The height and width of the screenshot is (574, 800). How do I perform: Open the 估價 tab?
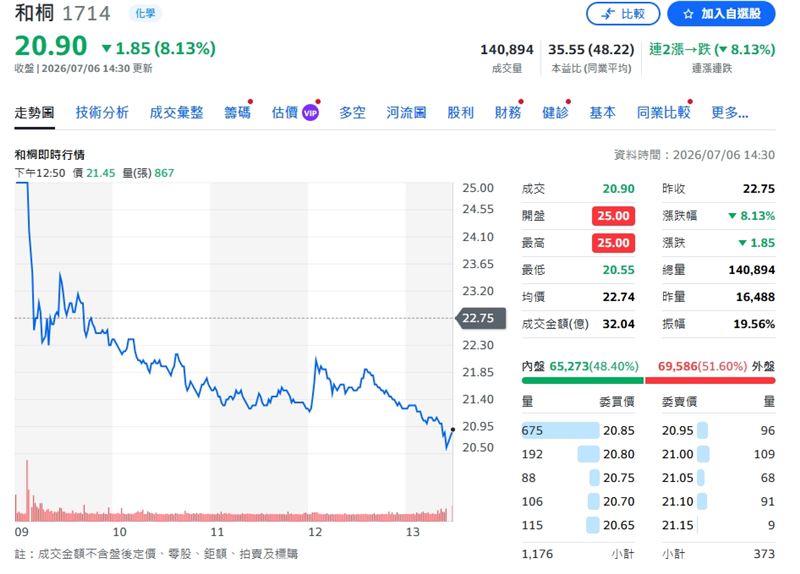(285, 112)
